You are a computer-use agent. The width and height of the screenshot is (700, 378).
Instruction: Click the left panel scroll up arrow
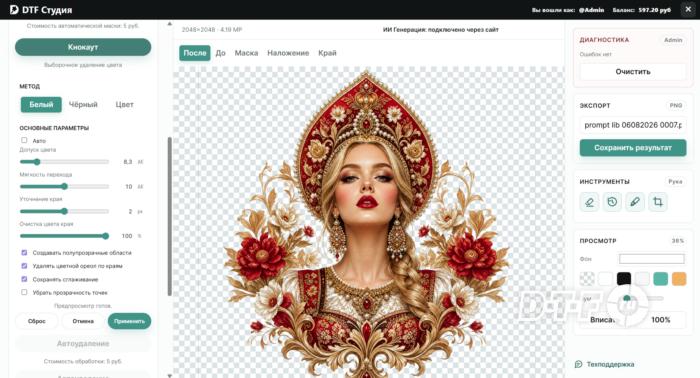click(x=170, y=24)
